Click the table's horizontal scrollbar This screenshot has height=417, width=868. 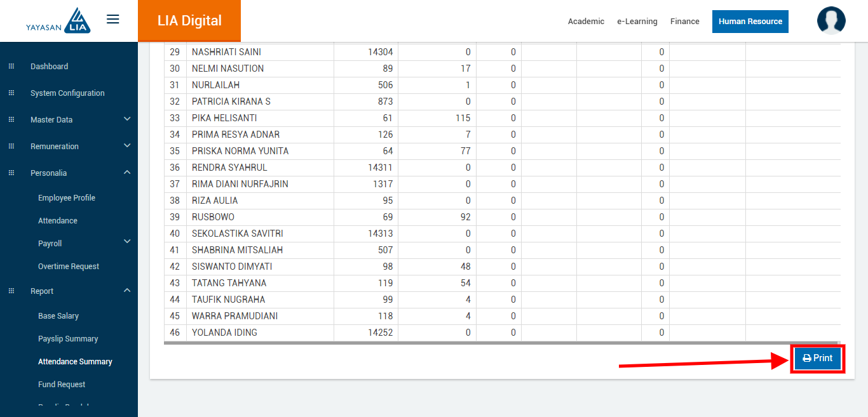click(501, 343)
